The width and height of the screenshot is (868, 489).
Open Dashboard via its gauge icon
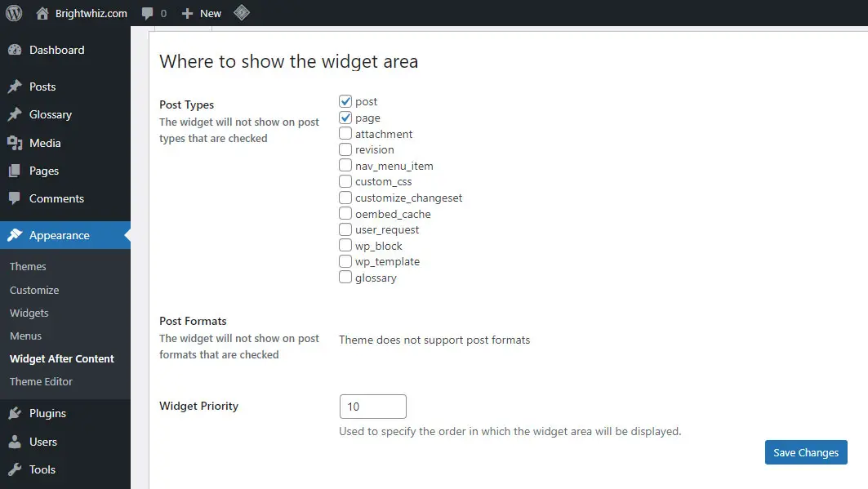[x=15, y=50]
